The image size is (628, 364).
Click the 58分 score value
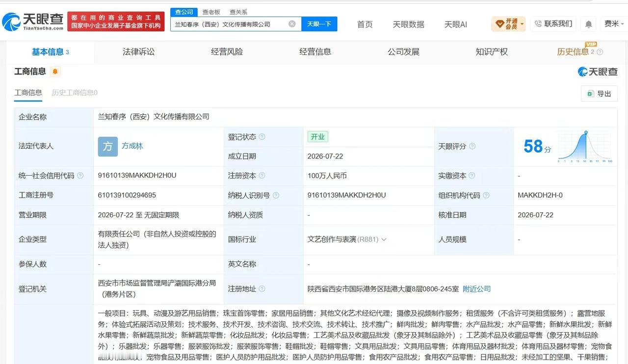[x=537, y=146]
